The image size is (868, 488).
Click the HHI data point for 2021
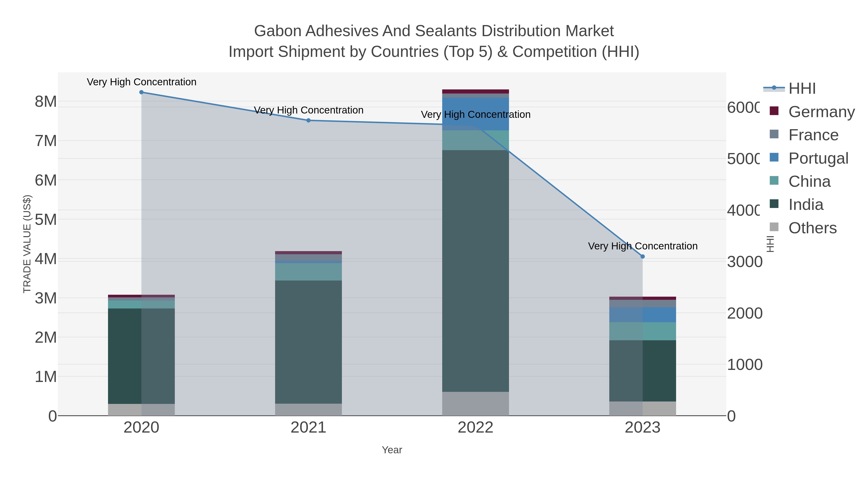coord(308,120)
